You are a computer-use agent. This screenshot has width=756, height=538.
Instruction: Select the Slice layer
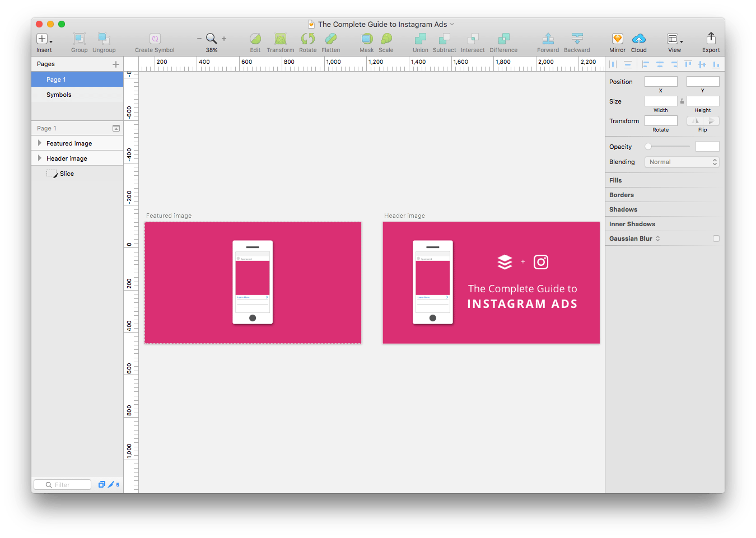point(77,174)
